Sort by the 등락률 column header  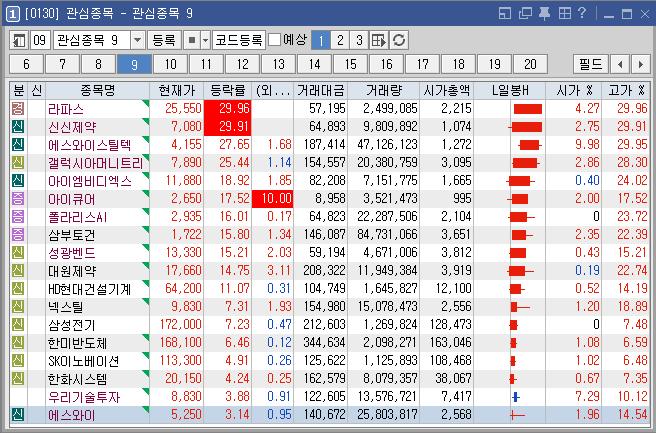tap(228, 90)
